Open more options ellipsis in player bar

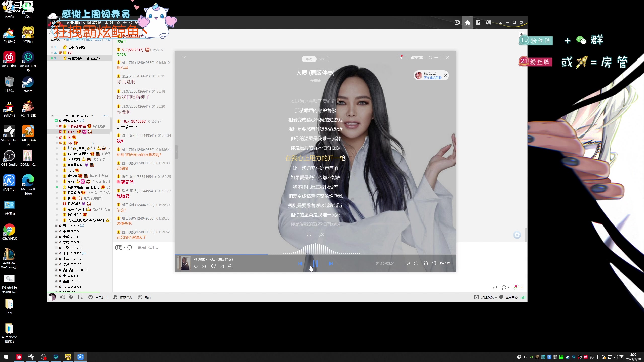tap(230, 266)
